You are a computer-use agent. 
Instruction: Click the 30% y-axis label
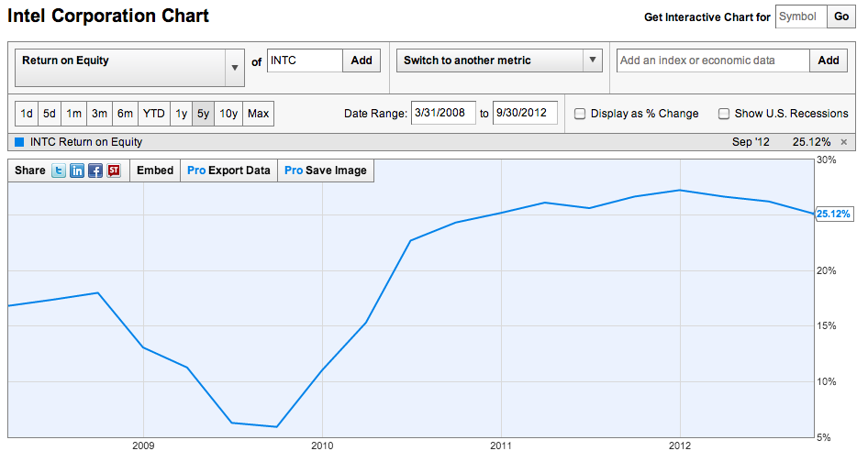coord(827,159)
